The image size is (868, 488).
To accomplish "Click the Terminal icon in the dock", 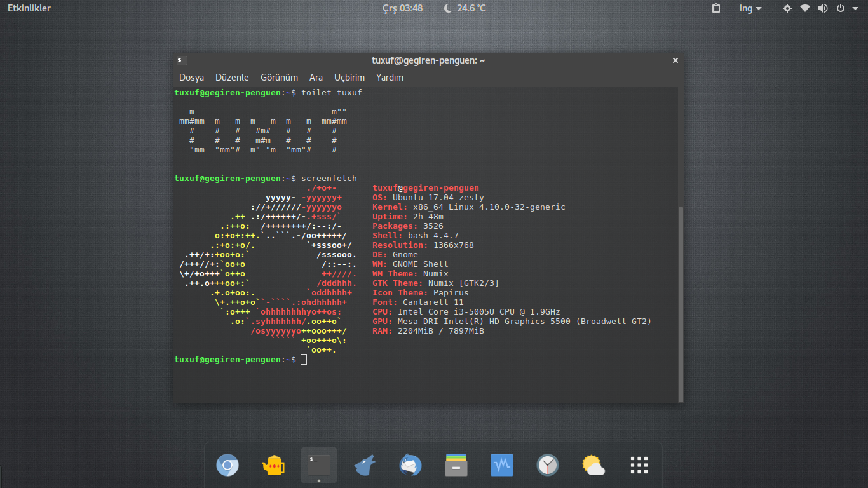I will pos(319,465).
